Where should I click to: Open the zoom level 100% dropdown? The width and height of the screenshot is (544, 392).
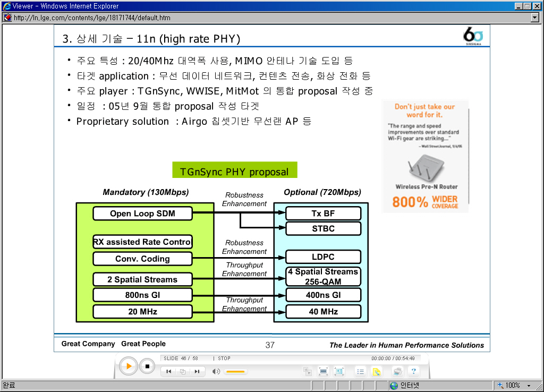click(x=528, y=386)
